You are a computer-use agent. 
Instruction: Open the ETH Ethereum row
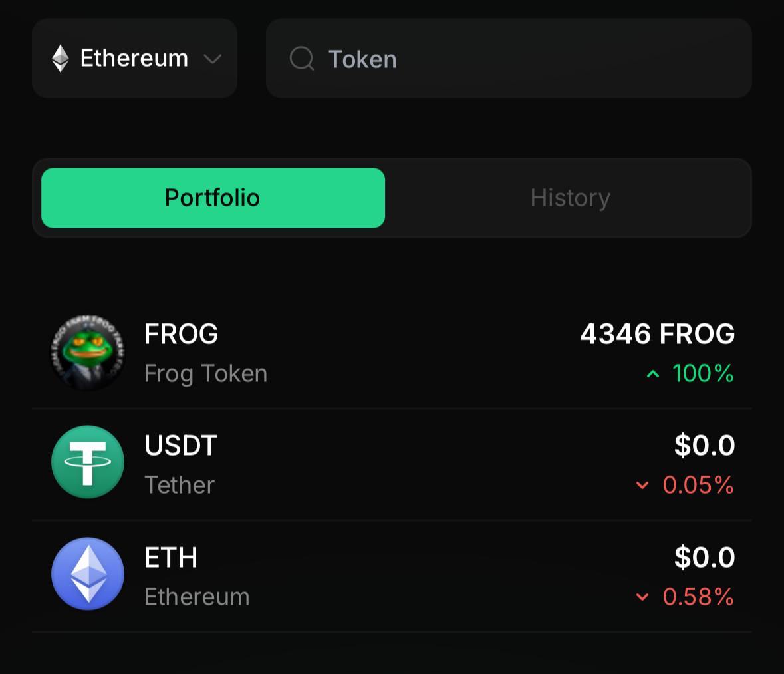click(x=392, y=576)
